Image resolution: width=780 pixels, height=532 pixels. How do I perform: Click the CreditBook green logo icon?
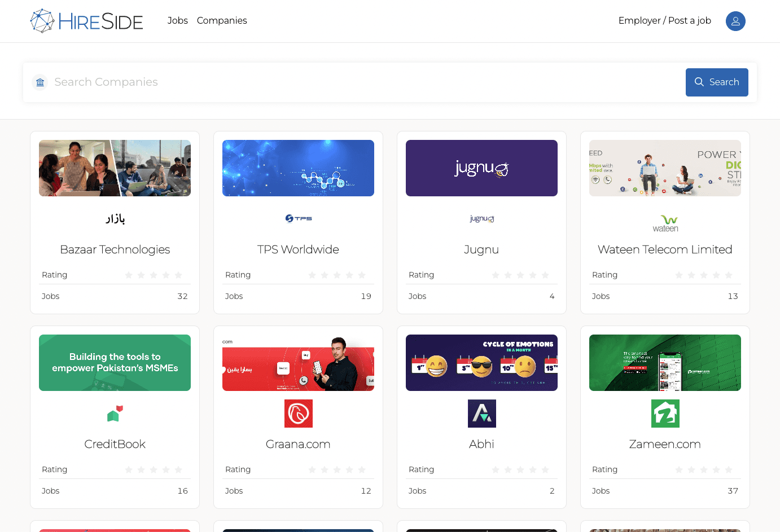coord(115,414)
